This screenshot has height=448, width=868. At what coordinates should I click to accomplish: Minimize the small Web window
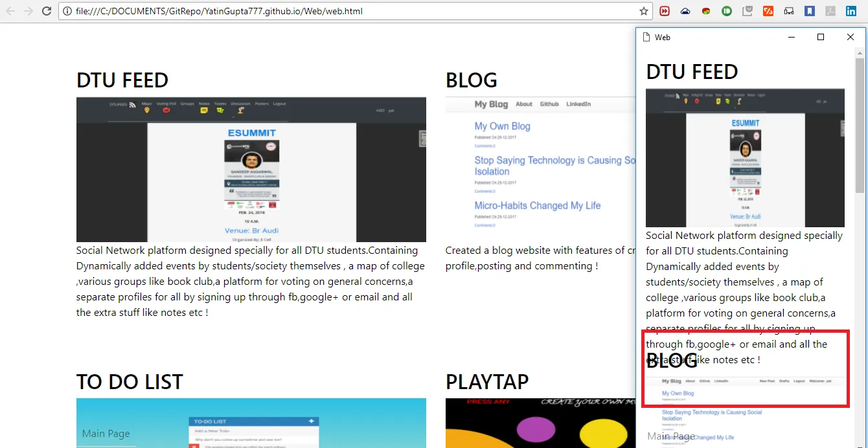coord(792,37)
